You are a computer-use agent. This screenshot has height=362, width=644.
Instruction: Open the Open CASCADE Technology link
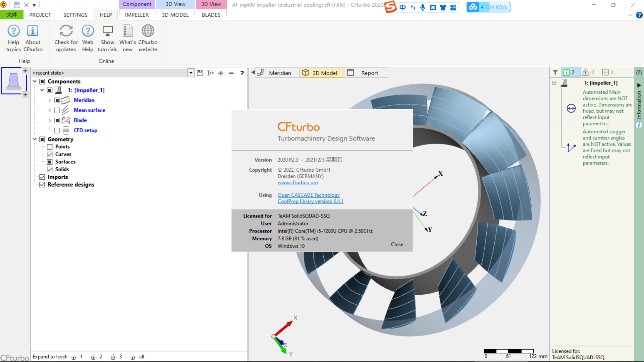point(309,195)
